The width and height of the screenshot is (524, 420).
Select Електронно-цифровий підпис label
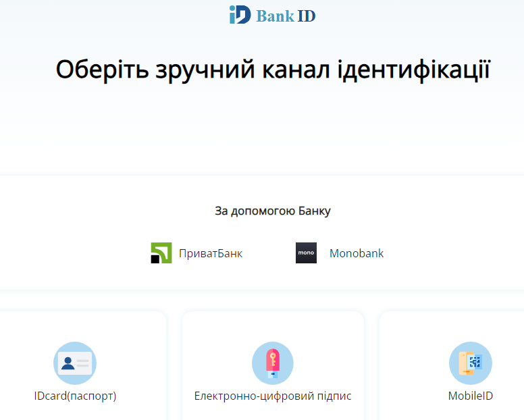(273, 396)
